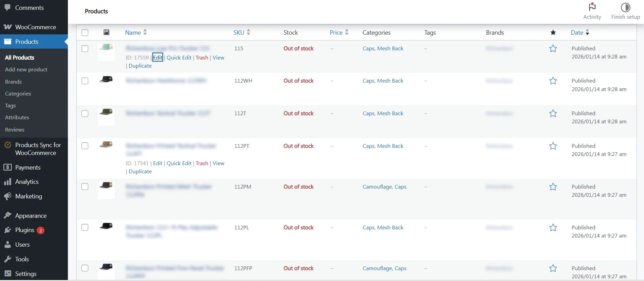
Task: Select the checkbox for SKU 112WH
Action: click(x=85, y=81)
